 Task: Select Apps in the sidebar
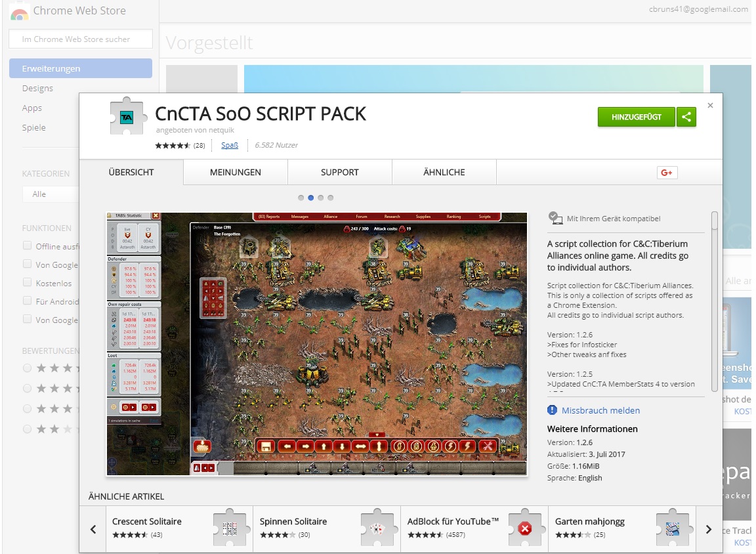31,108
